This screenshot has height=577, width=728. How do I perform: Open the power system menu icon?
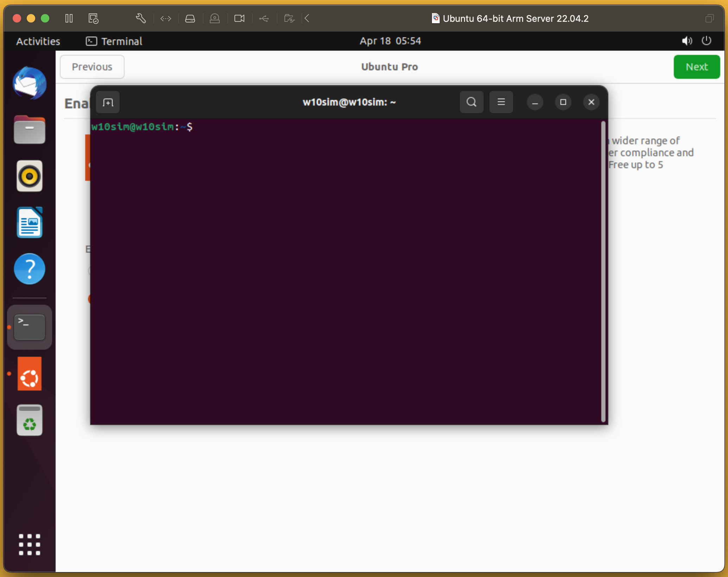tap(707, 41)
